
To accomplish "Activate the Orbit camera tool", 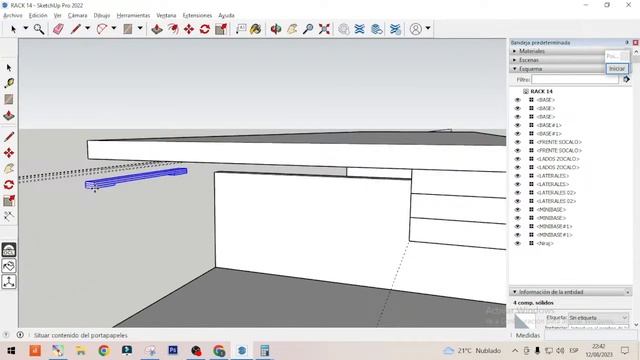I will tap(276, 29).
